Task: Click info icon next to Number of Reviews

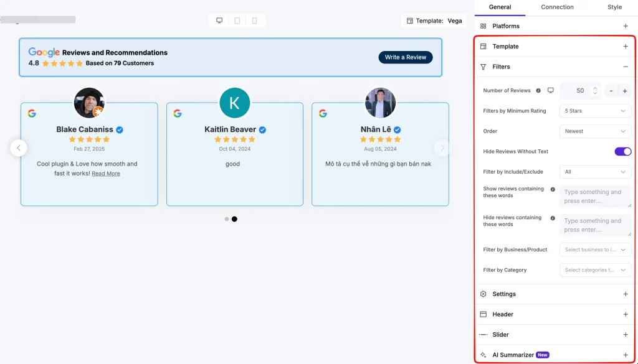Action: point(538,91)
